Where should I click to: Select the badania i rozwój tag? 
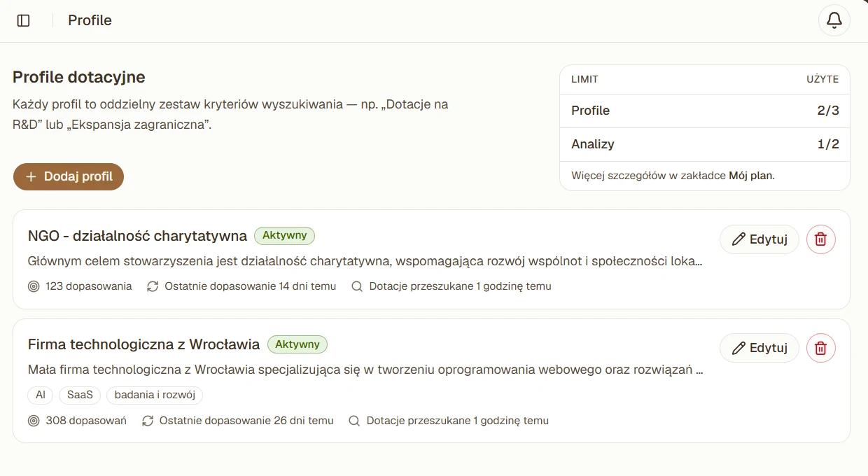tap(155, 395)
